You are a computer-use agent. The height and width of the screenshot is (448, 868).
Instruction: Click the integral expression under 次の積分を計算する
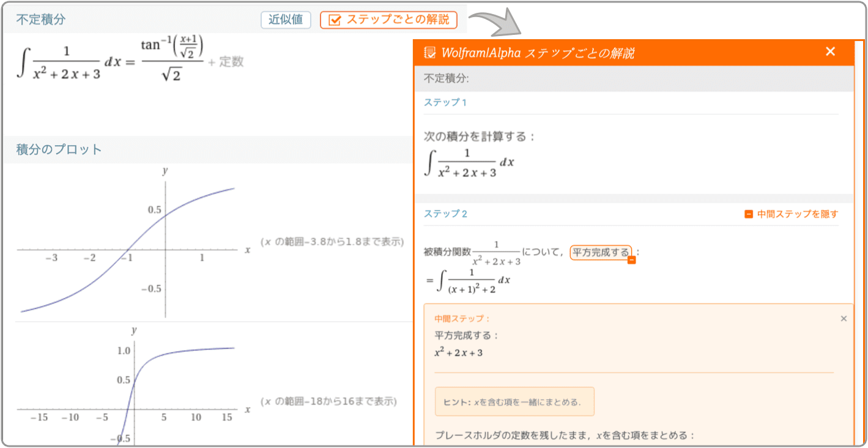(469, 163)
